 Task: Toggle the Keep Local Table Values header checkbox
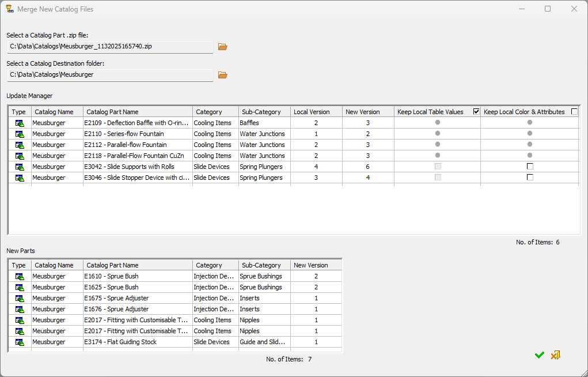pos(476,112)
